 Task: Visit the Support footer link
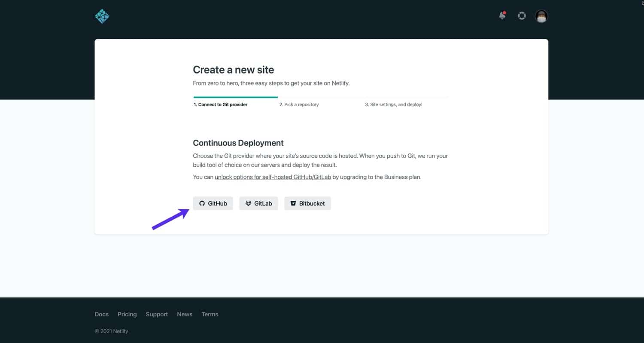click(157, 314)
